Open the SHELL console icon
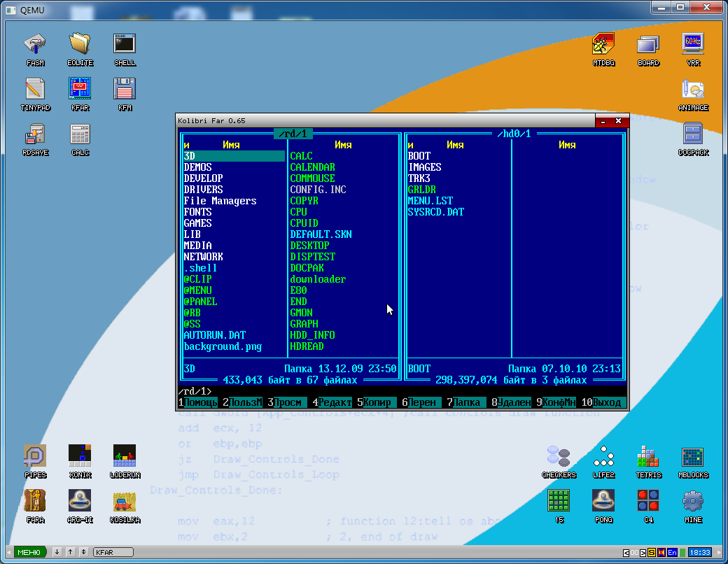The width and height of the screenshot is (728, 564). point(125,50)
